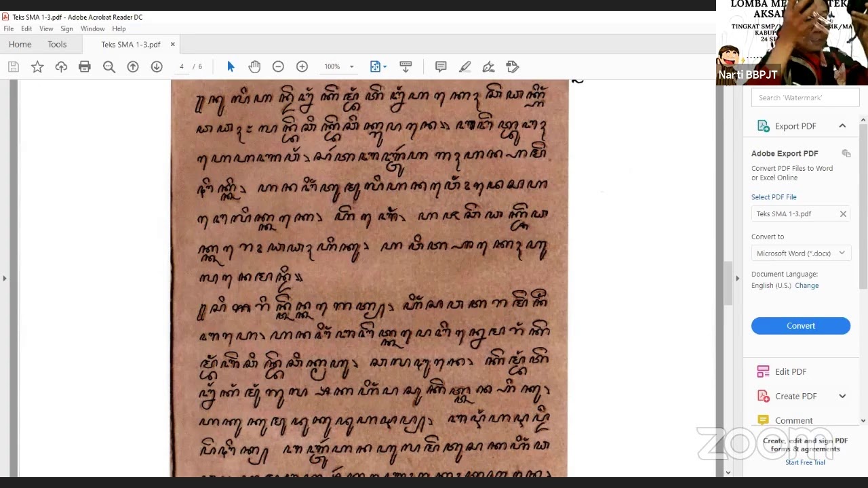Viewport: 868px width, 488px height.
Task: Expand the Create PDF options
Action: point(842,396)
